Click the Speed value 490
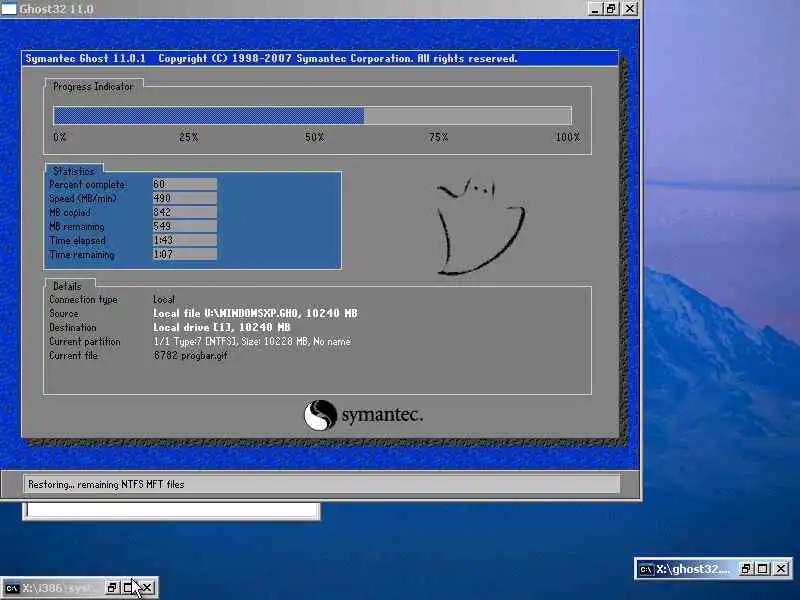Image resolution: width=800 pixels, height=600 pixels. pyautogui.click(x=185, y=198)
